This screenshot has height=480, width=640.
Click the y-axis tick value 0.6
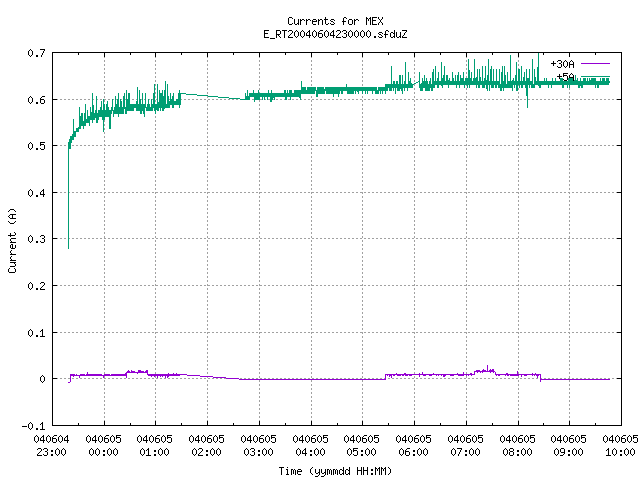pos(36,100)
